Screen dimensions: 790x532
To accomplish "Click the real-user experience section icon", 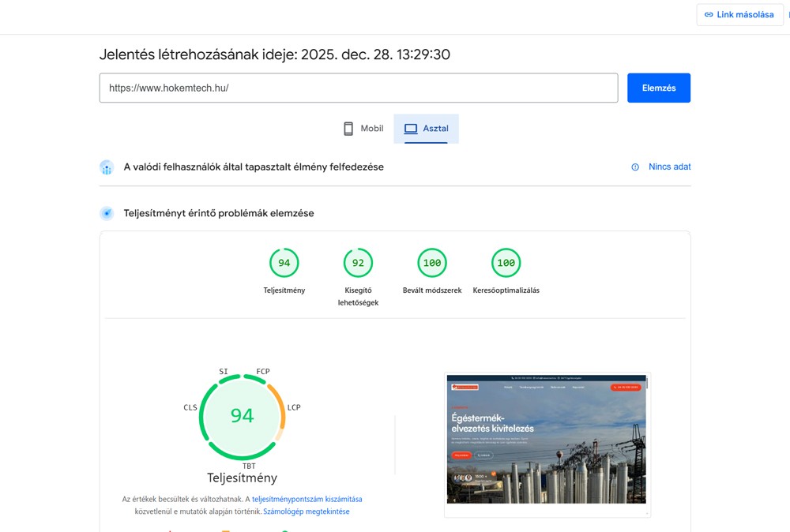I will (x=107, y=167).
